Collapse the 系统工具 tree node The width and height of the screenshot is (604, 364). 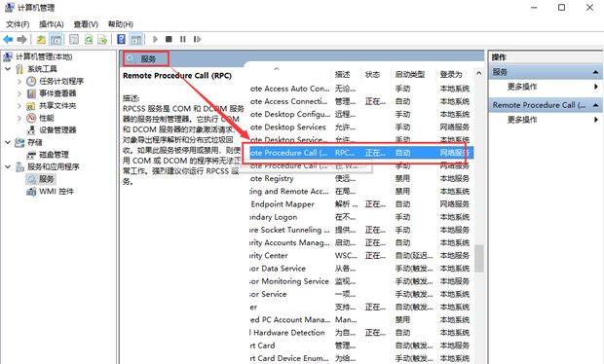[x=8, y=69]
